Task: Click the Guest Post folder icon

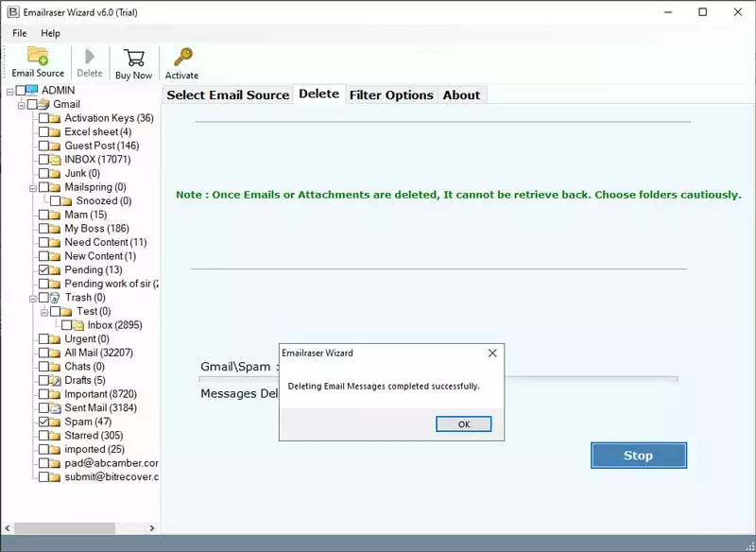Action: point(55,146)
